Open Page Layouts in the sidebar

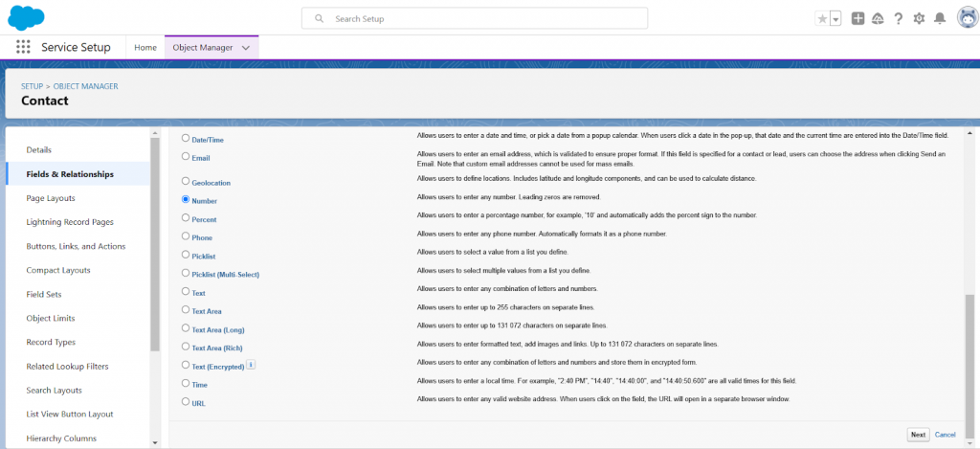point(51,198)
